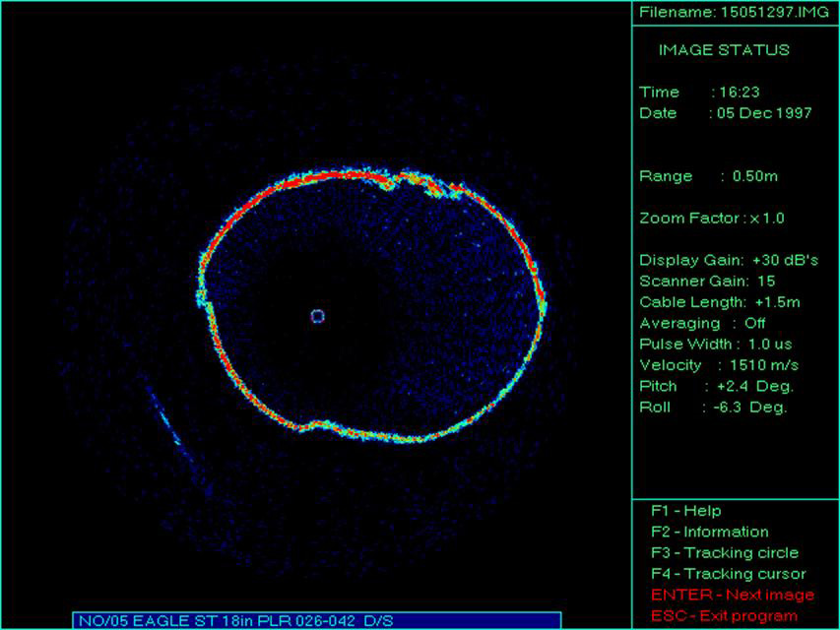Click the F1 - Help option

[685, 511]
